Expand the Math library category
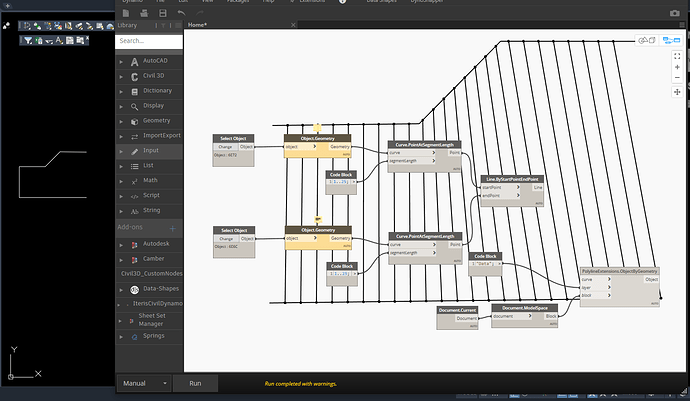The width and height of the screenshot is (690, 401). coord(149,181)
